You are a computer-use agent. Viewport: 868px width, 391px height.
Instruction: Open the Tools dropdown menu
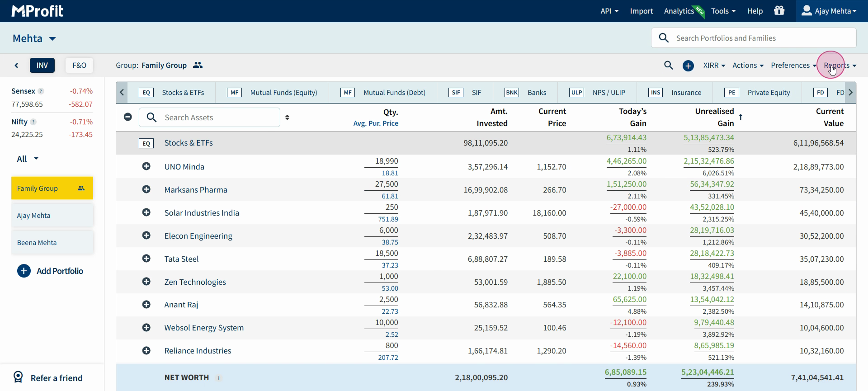point(723,11)
